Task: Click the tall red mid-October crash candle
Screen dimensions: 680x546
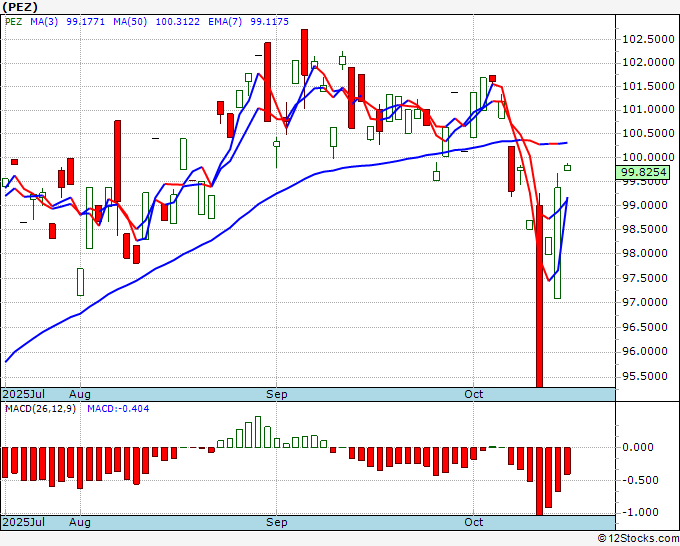Action: coord(539,296)
